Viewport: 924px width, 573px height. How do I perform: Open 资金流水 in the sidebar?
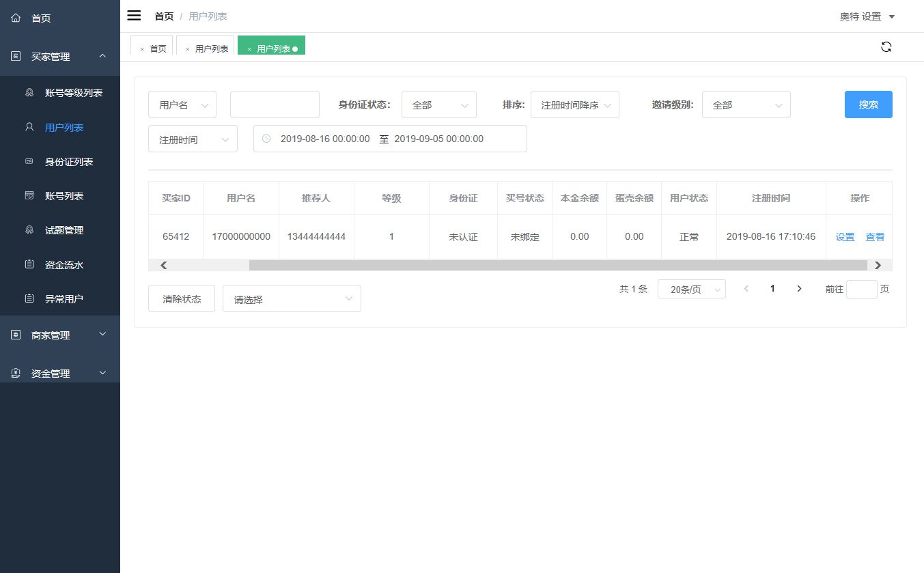pyautogui.click(x=64, y=264)
